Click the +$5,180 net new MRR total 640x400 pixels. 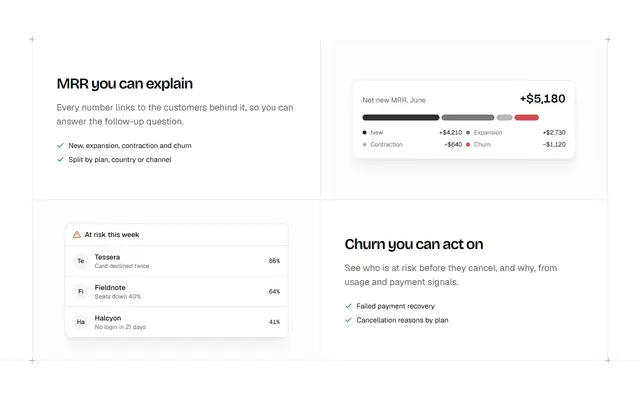pos(542,99)
